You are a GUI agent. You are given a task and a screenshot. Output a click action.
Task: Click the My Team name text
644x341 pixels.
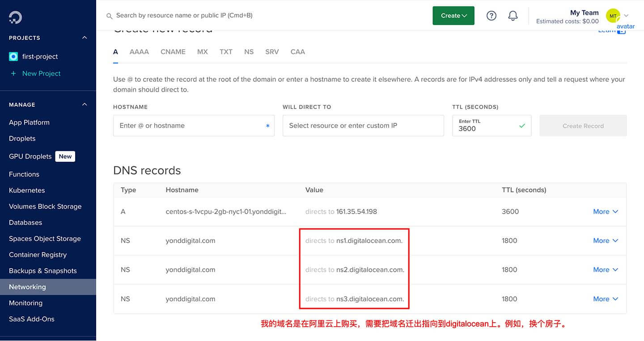click(x=584, y=13)
